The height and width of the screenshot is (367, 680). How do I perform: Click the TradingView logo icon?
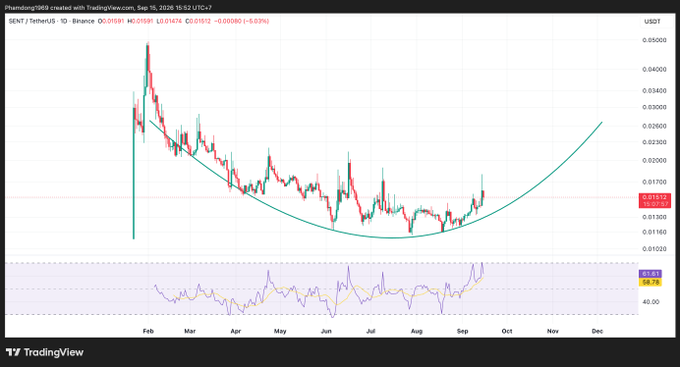13,352
